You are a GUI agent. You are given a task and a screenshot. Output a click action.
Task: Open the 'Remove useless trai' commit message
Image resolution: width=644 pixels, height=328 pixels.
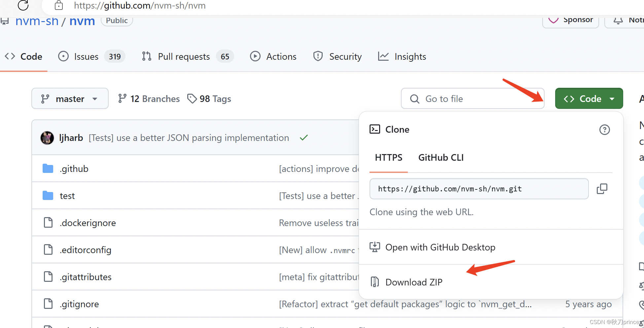pyautogui.click(x=319, y=223)
